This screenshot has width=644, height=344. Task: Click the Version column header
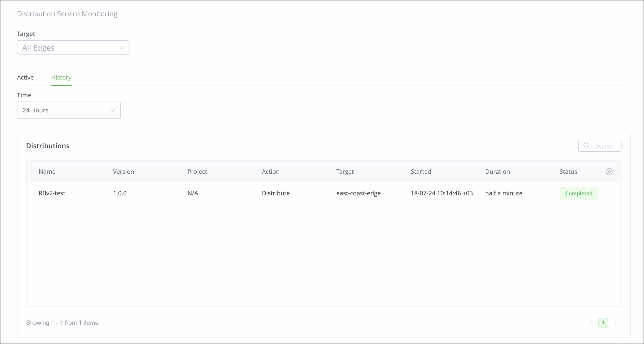(123, 172)
